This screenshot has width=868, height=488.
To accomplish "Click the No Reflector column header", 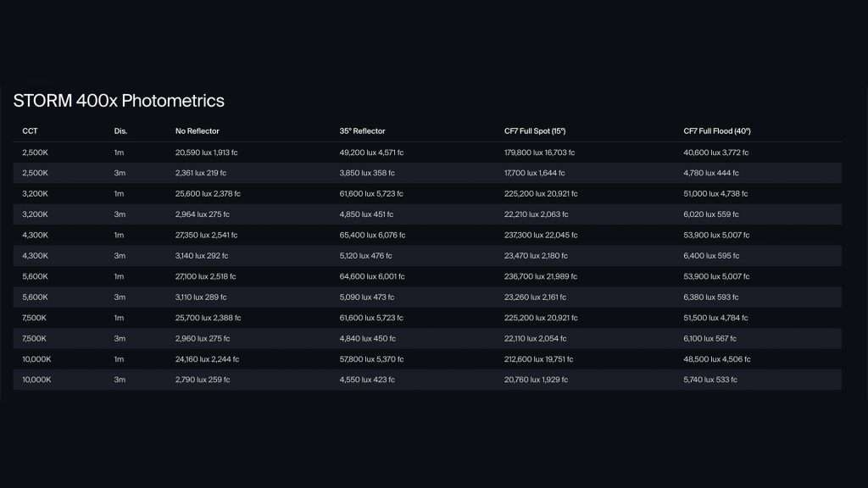I will coord(198,131).
